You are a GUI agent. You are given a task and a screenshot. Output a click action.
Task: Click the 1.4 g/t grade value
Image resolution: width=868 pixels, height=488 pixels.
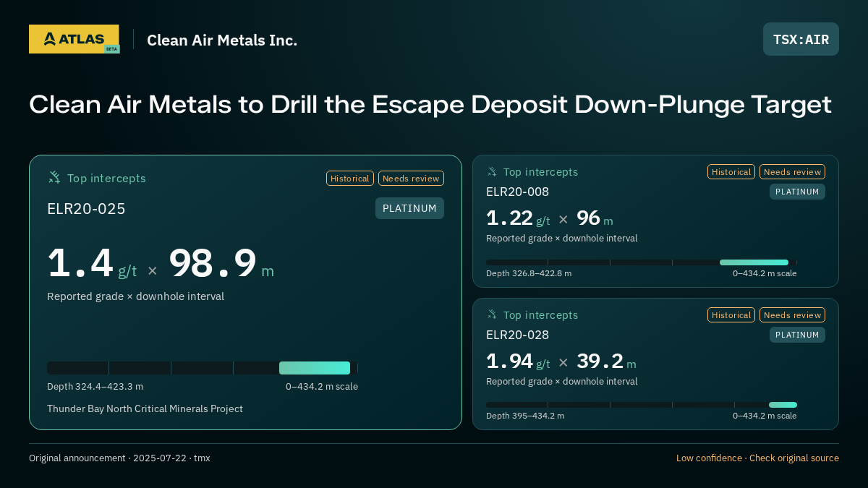pos(92,264)
